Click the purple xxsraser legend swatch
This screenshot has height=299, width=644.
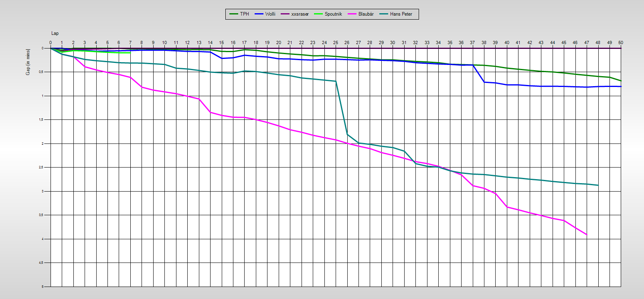pos(285,14)
